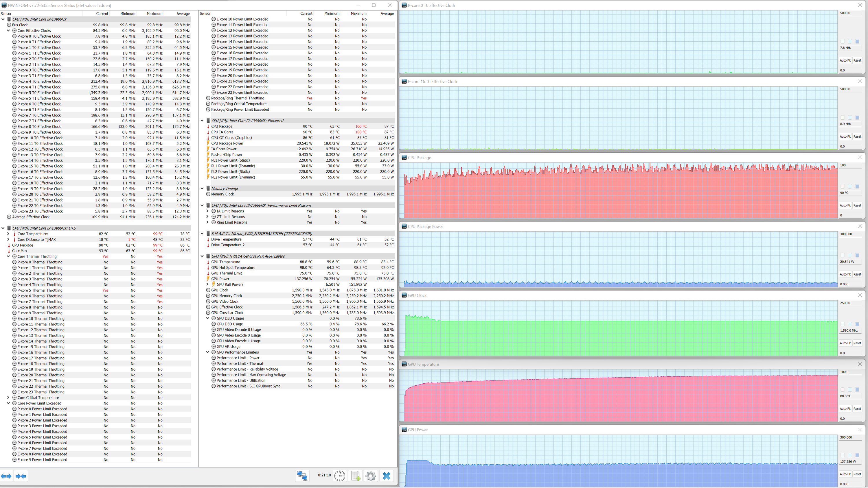Collapse the Core Effective Clocks group
The image size is (868, 488).
8,31
